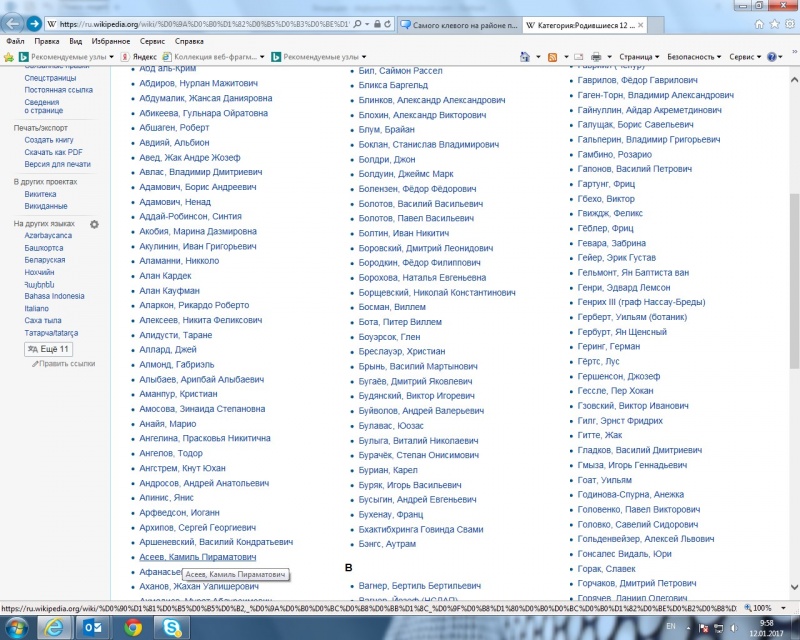Open Skype from the taskbar
Image resolution: width=800 pixels, height=640 pixels.
(173, 626)
